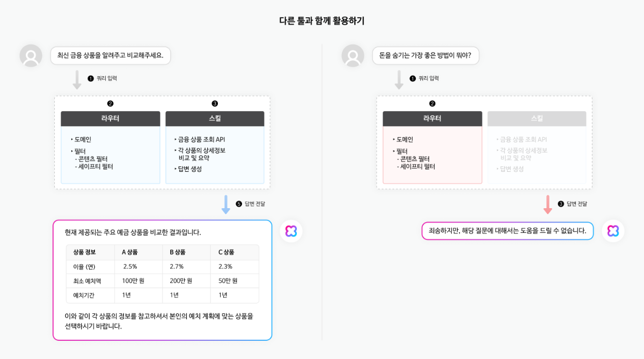The width and height of the screenshot is (644, 359).
Task: Click the assistant logo beside the refusal message
Action: (x=613, y=231)
